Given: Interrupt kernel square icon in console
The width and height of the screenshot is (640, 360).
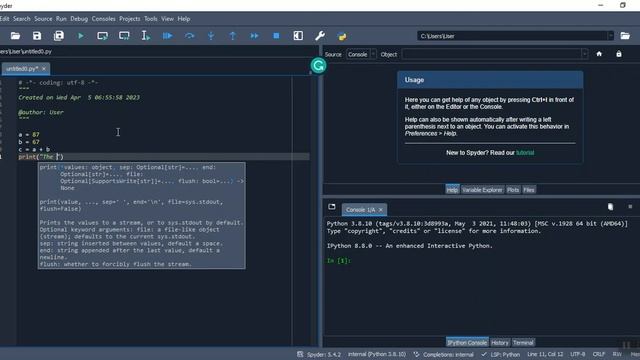Looking at the screenshot, I should (630, 207).
